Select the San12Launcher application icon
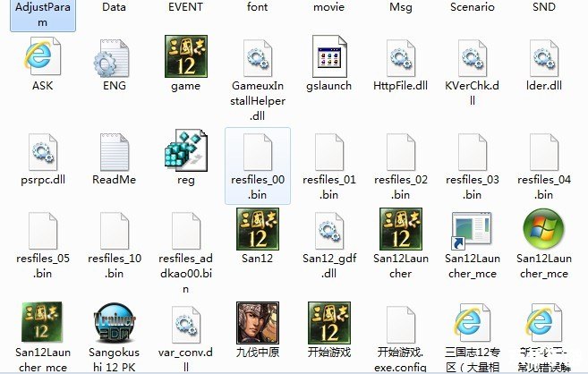The height and width of the screenshot is (374, 588). [401, 229]
